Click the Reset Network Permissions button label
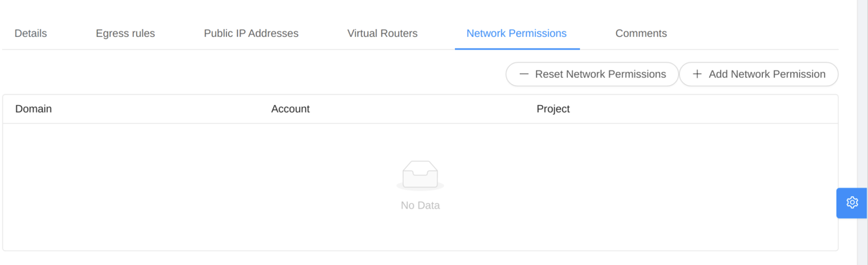The image size is (868, 265). pos(600,74)
